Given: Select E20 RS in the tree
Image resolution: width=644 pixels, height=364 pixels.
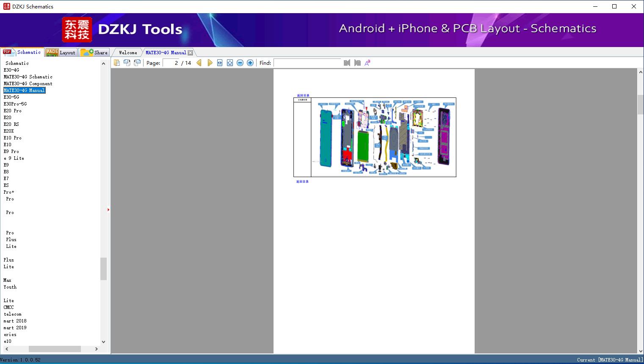Looking at the screenshot, I should [11, 124].
